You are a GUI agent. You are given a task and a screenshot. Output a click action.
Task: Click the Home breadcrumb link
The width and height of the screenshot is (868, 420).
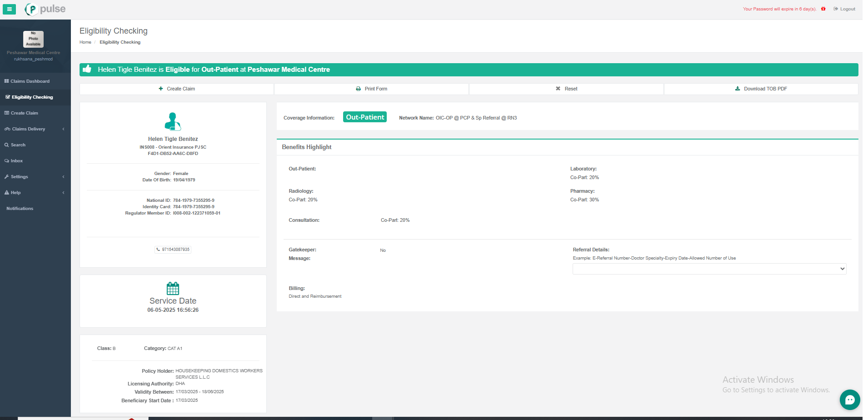85,42
